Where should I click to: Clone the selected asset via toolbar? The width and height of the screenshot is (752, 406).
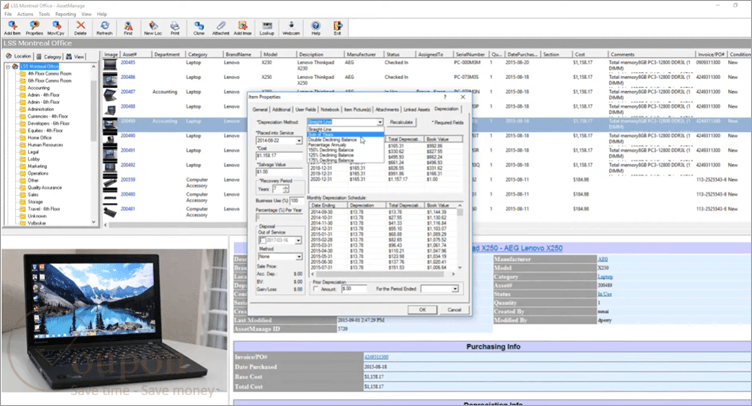tap(199, 28)
